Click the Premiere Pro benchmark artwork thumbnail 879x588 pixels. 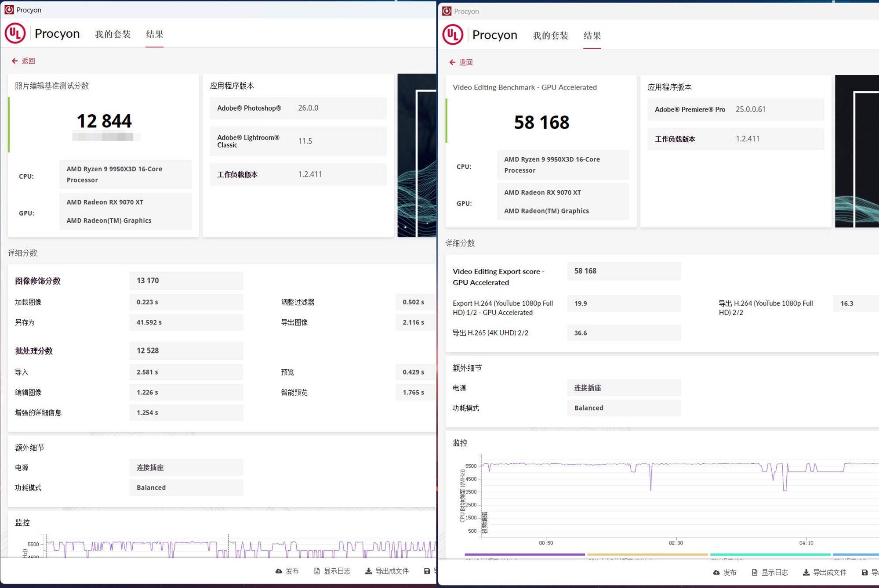pyautogui.click(x=857, y=152)
